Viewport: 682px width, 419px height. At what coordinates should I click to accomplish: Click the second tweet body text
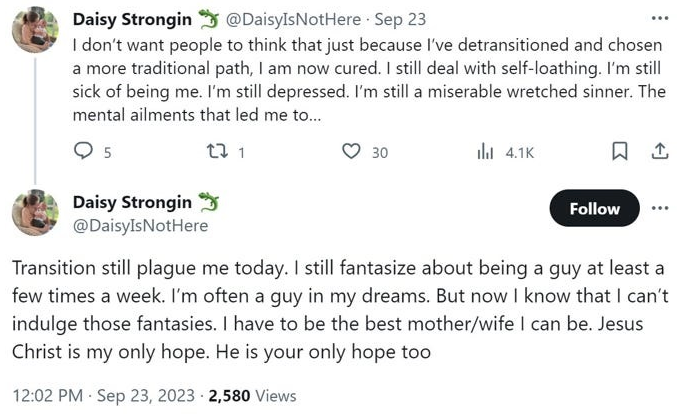tap(339, 310)
